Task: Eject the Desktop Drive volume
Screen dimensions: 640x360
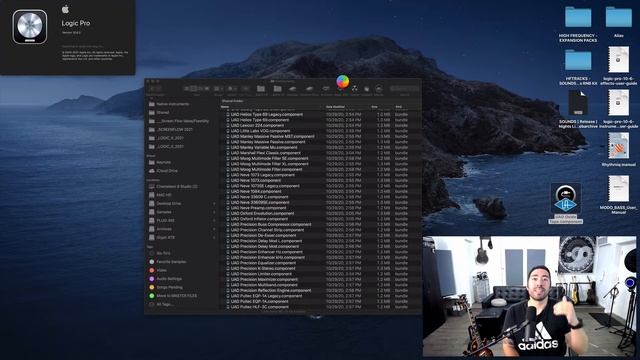Action: pos(214,203)
